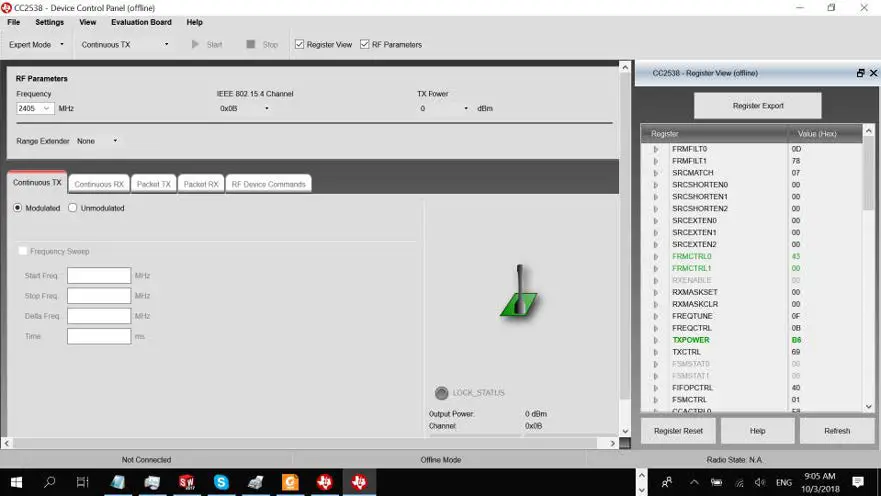Open the network icon in tray
This screenshot has height=496, width=881.
(739, 483)
